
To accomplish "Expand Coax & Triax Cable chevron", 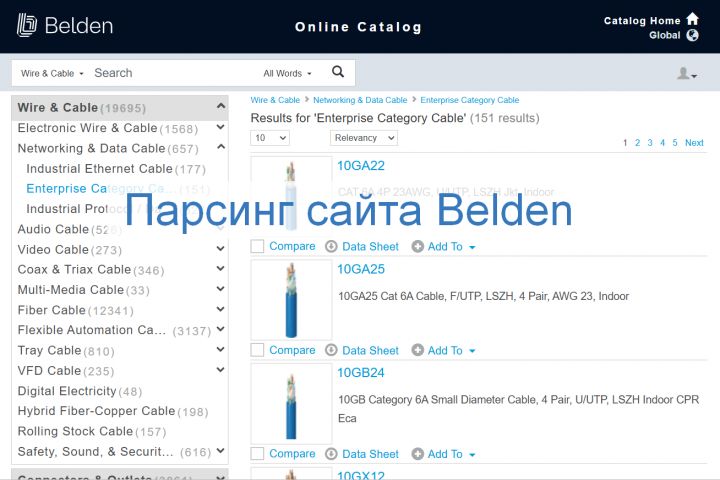I will (220, 269).
